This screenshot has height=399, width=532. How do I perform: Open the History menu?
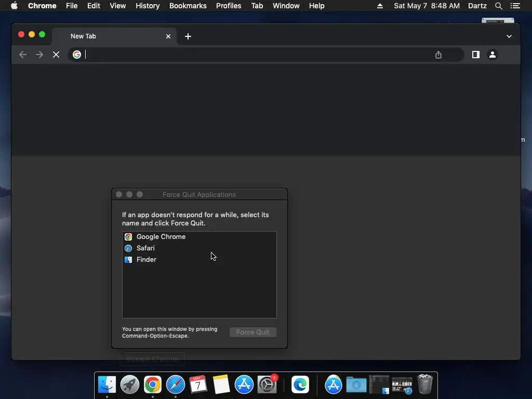148,6
